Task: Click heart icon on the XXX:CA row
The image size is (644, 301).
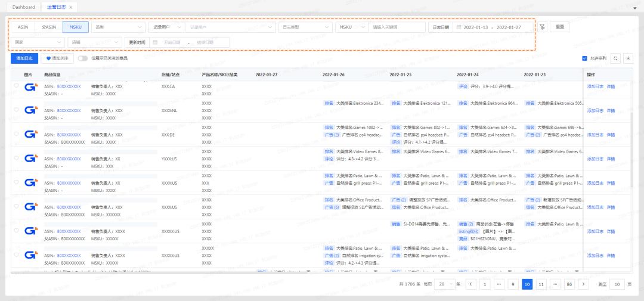Action: (x=17, y=86)
